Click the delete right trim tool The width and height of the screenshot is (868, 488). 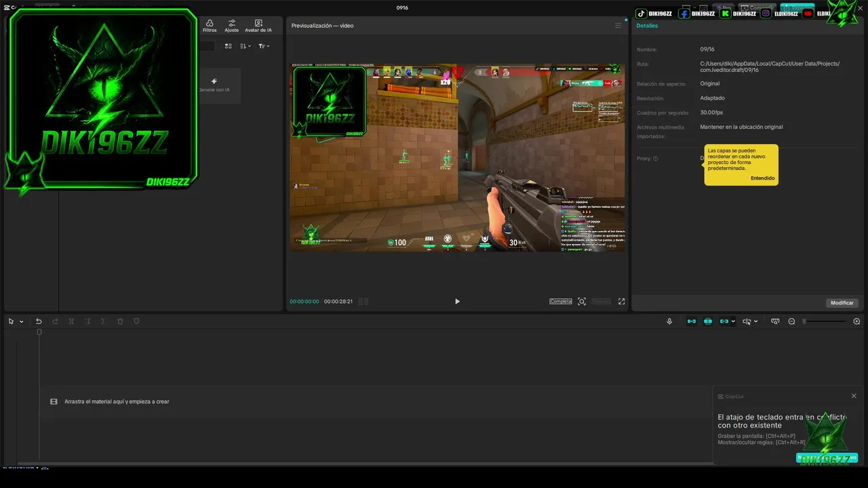pyautogui.click(x=103, y=321)
